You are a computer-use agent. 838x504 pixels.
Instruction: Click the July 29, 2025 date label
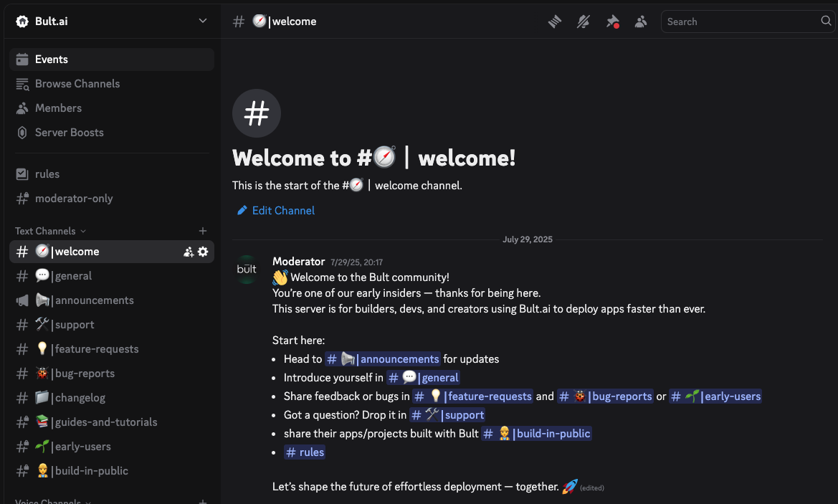point(528,239)
